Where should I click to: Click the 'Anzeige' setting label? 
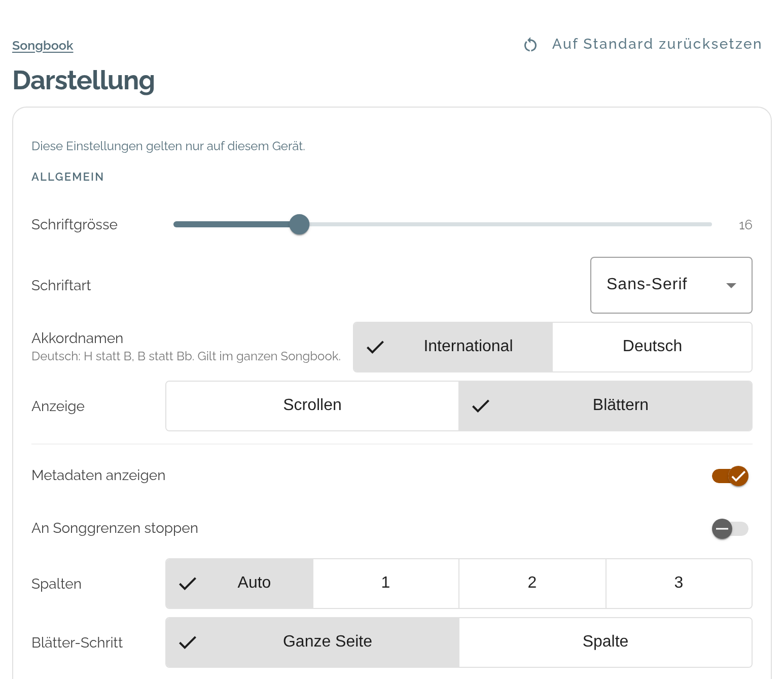(58, 406)
